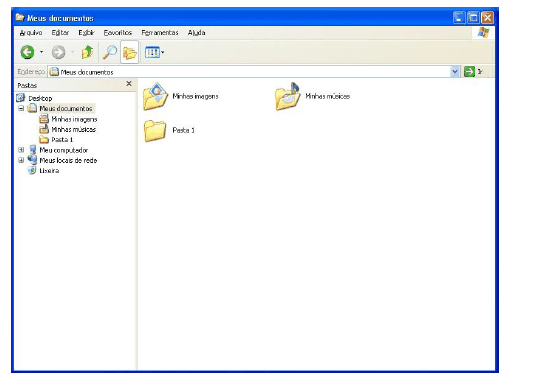Click the green Back arrow button

27,52
